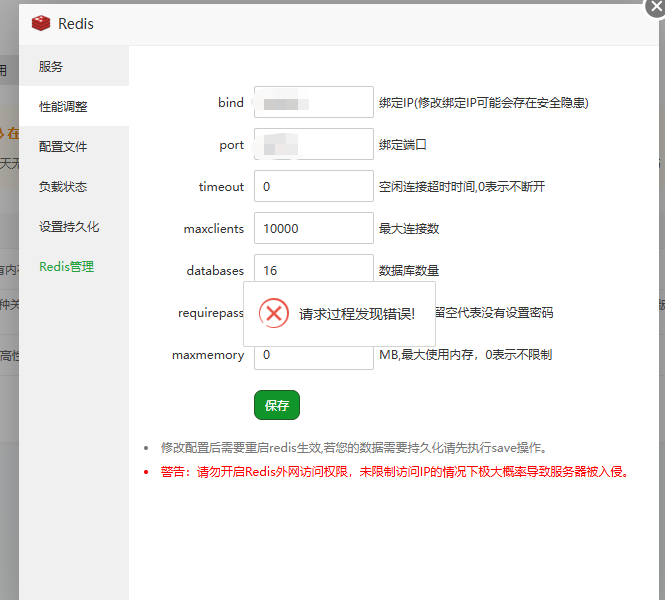Image resolution: width=665 pixels, height=600 pixels.
Task: Click the maxclients input field
Action: (314, 228)
